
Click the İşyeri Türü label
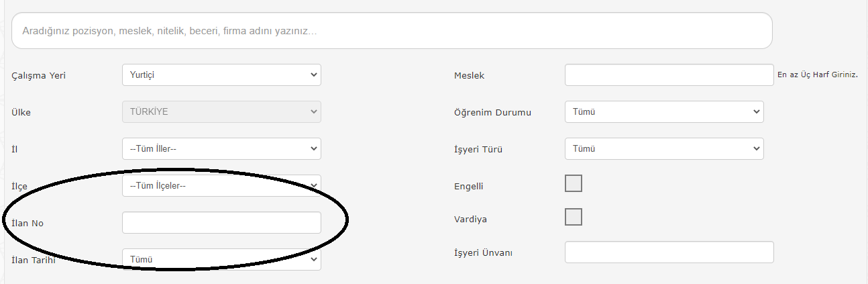(x=478, y=150)
